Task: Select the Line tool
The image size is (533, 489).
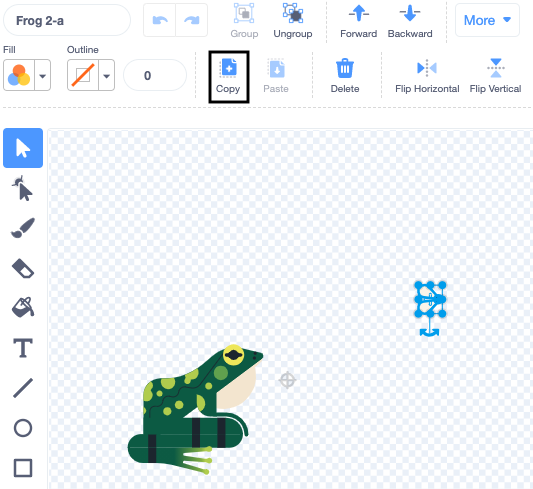Action: (23, 388)
